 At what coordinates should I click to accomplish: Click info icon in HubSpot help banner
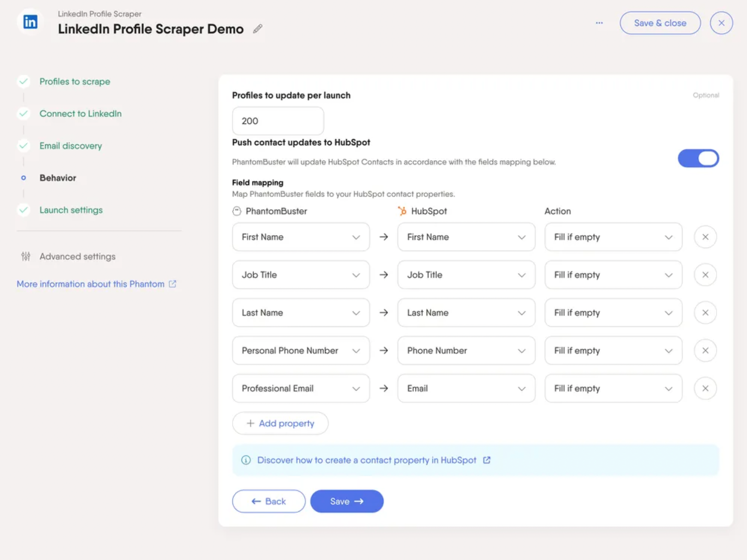pos(246,460)
